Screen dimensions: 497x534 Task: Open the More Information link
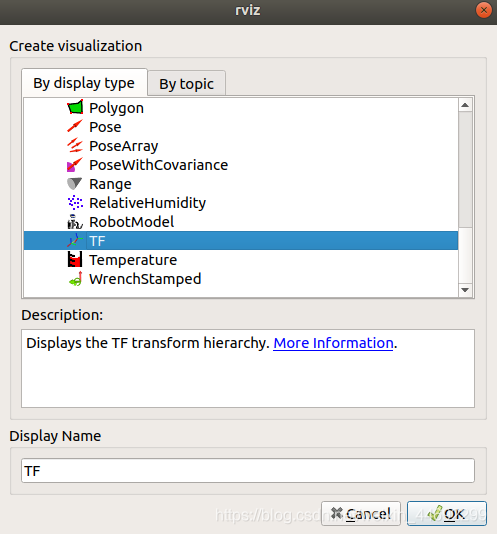(333, 343)
